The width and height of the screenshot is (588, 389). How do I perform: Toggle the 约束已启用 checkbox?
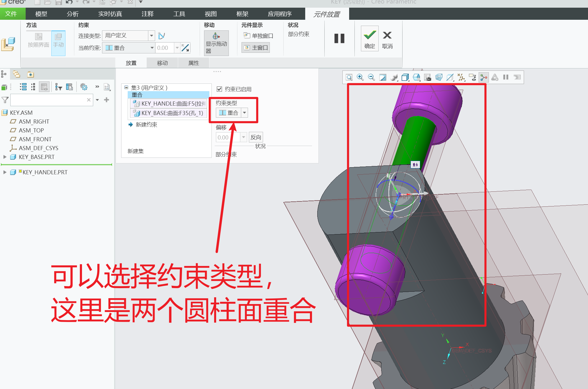(x=219, y=89)
